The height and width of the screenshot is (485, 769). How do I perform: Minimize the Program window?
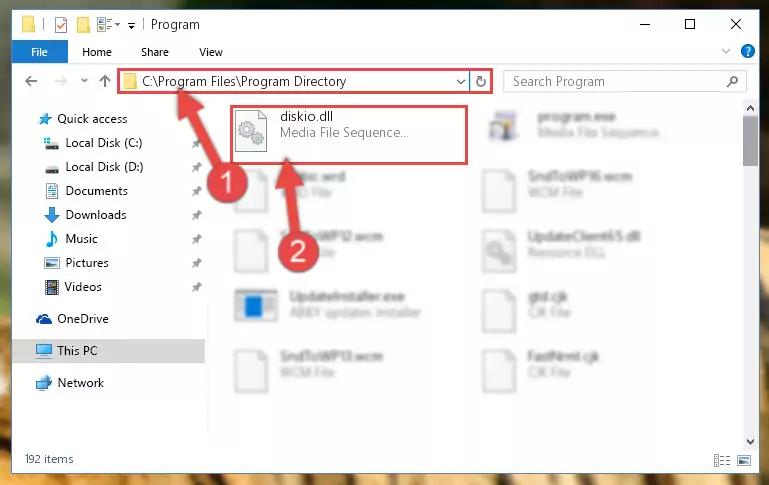pos(645,24)
